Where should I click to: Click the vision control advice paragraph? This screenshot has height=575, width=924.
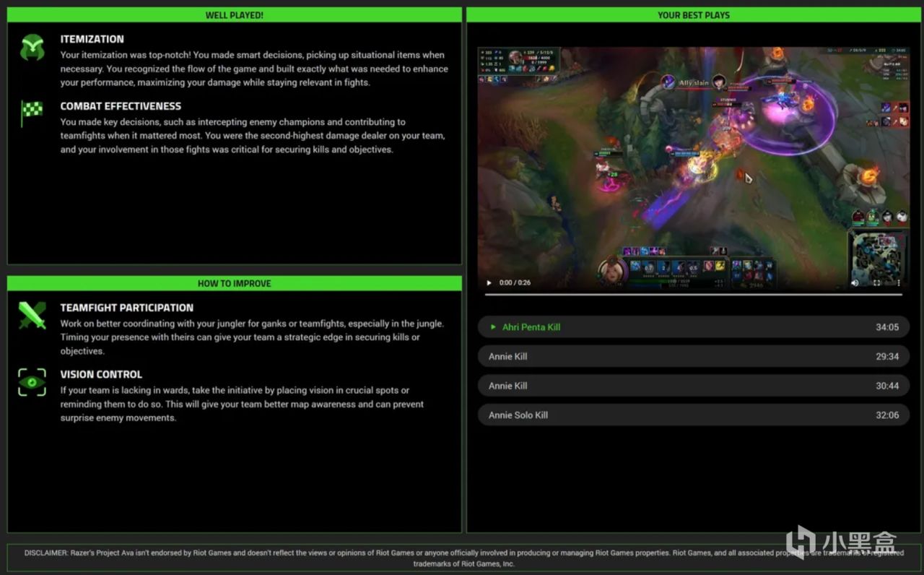pyautogui.click(x=242, y=404)
